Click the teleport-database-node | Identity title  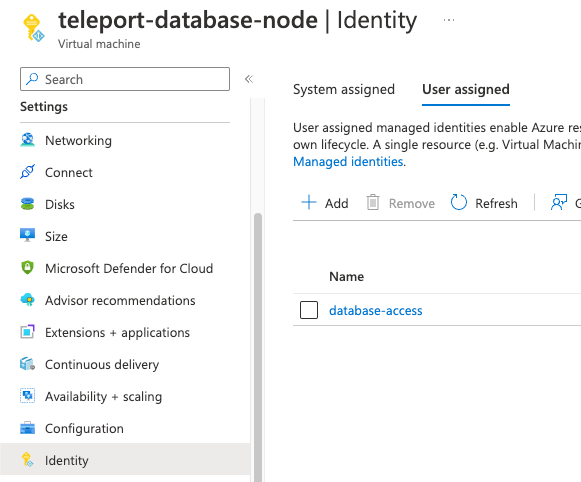[238, 20]
